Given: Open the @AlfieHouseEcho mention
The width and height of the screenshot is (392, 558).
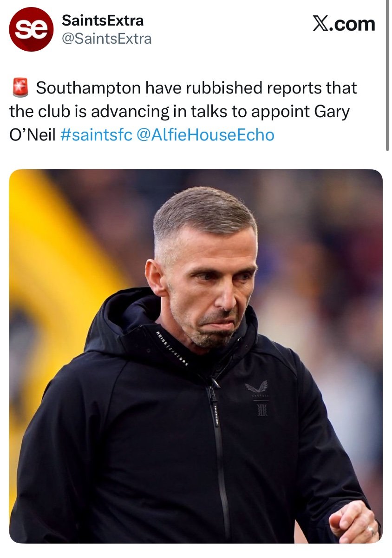Looking at the screenshot, I should pyautogui.click(x=206, y=135).
